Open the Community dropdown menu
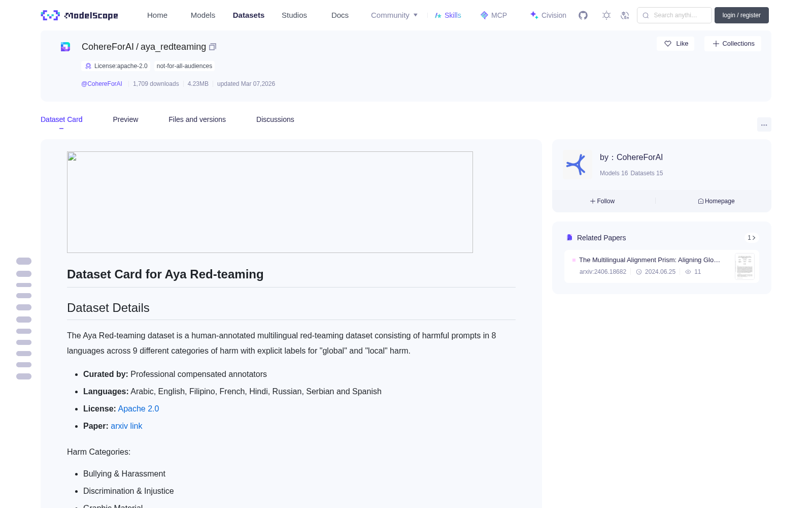This screenshot has width=812, height=508. tap(394, 15)
